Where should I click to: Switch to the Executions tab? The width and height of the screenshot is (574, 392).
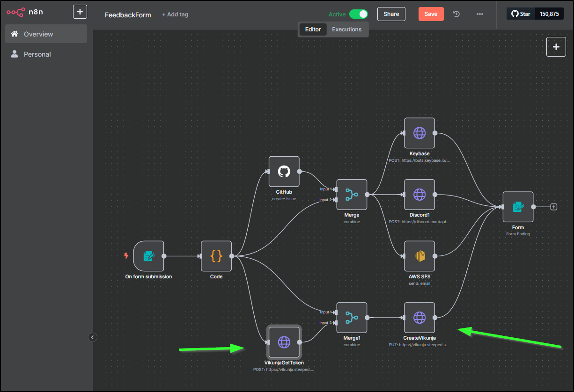click(x=346, y=29)
